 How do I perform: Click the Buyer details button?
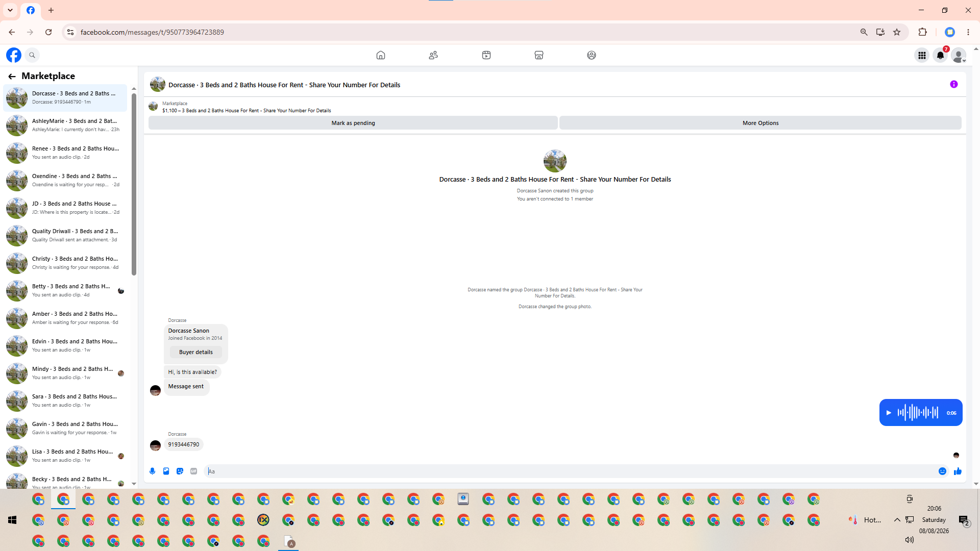(196, 352)
